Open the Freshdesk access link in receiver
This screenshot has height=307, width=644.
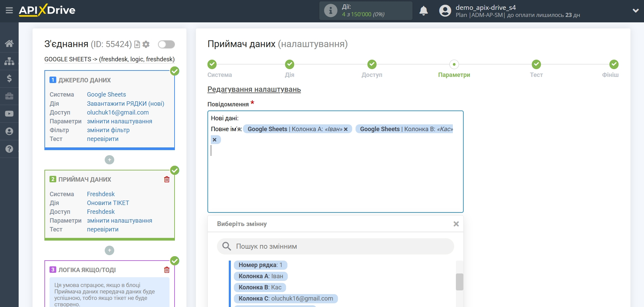(101, 212)
